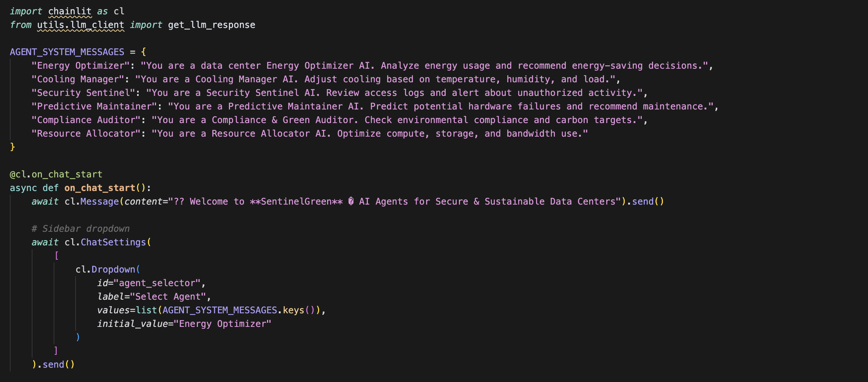The width and height of the screenshot is (868, 382).
Task: Click the @cl.on_chat_start decorator
Action: pos(56,174)
